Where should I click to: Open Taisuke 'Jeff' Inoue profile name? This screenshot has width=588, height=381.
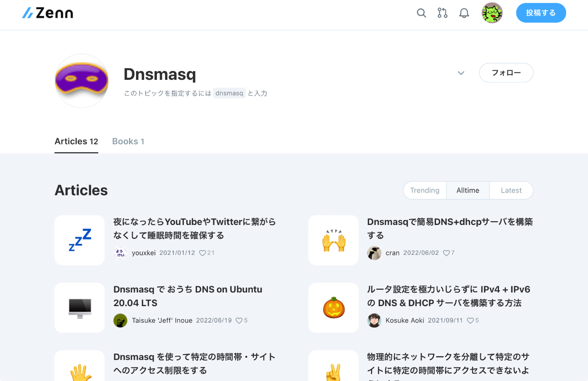162,320
